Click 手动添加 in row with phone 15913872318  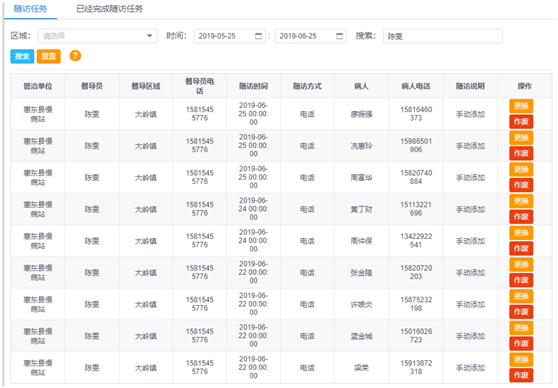(x=470, y=368)
